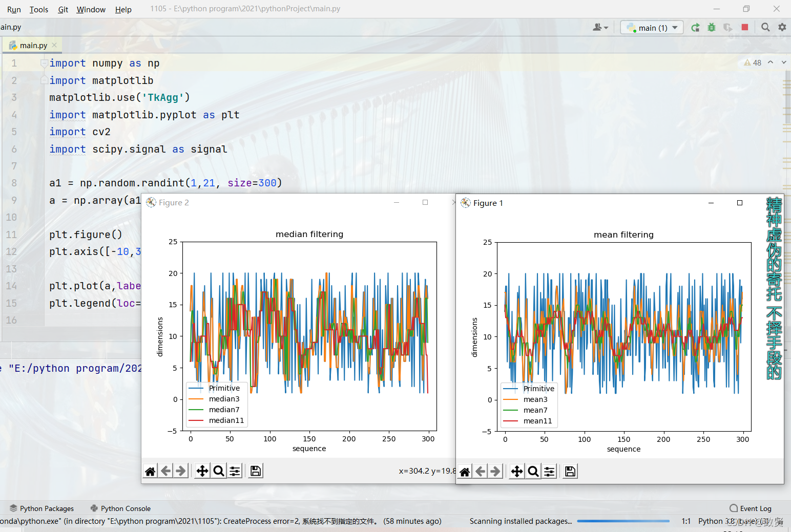Rerun the main configuration
791x532 pixels.
pos(695,27)
